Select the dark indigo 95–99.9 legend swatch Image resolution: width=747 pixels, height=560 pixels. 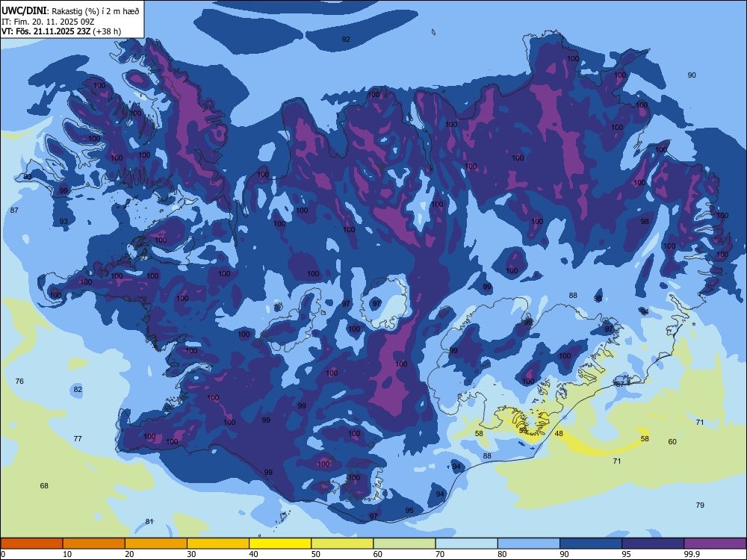point(653,544)
